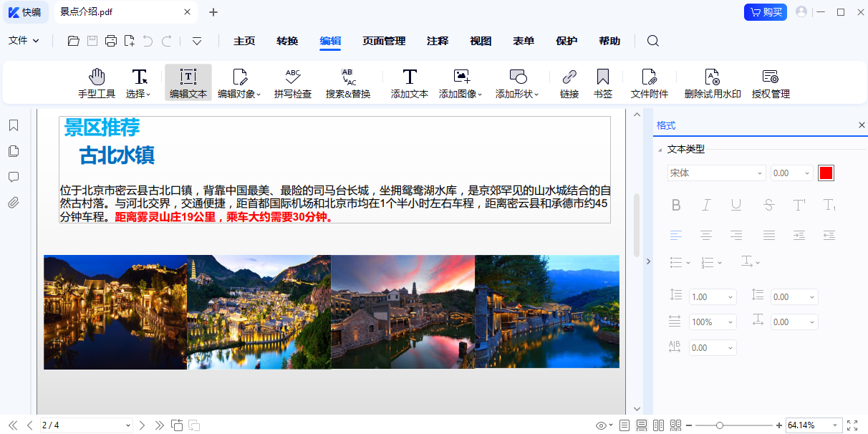Enter full screen mode
The image size is (868, 434).
point(852,425)
